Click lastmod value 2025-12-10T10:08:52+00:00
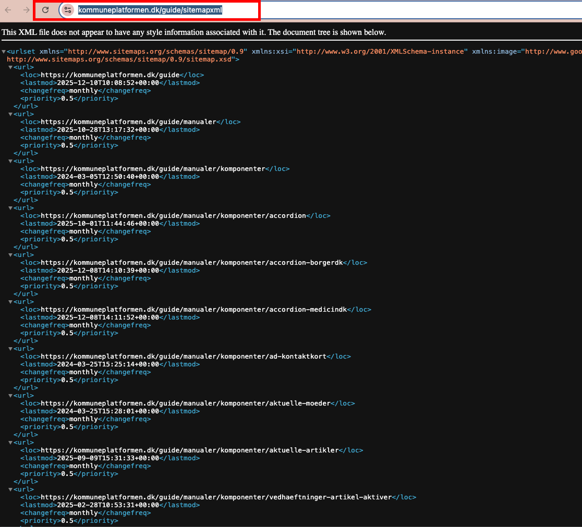The image size is (582, 527). pos(108,83)
